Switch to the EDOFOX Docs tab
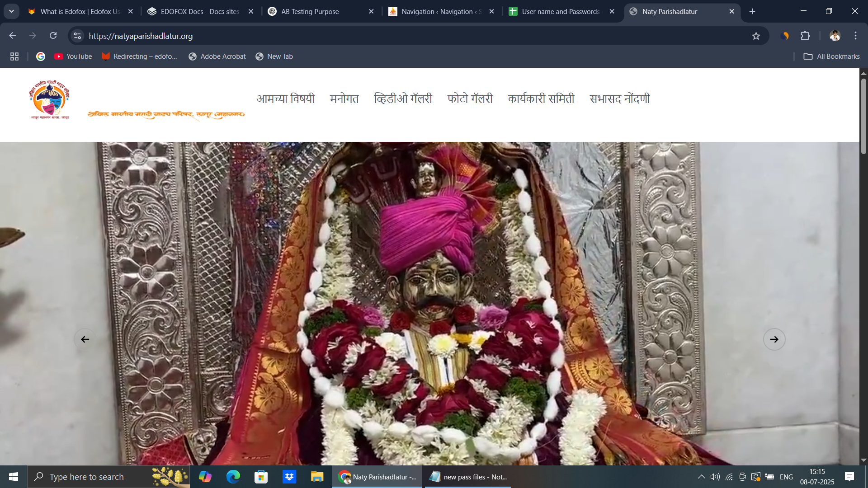Image resolution: width=868 pixels, height=488 pixels. [x=199, y=12]
